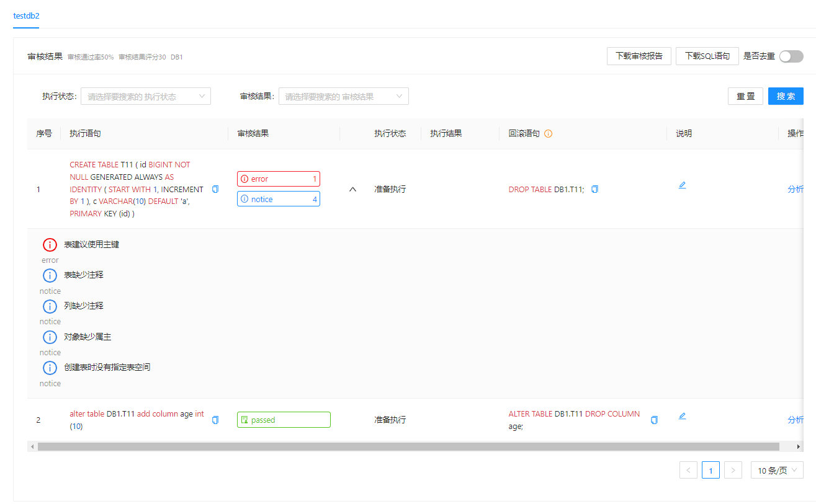Open the 10 条/页 page size dropdown

click(777, 471)
